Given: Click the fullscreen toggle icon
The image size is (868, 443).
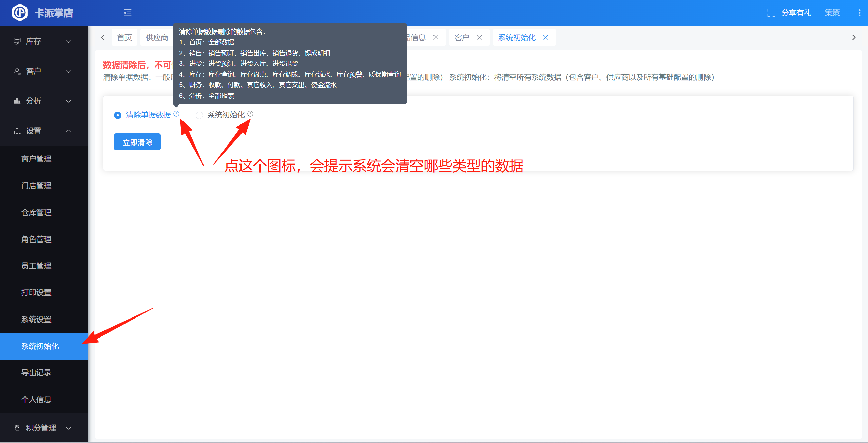Looking at the screenshot, I should coord(771,13).
